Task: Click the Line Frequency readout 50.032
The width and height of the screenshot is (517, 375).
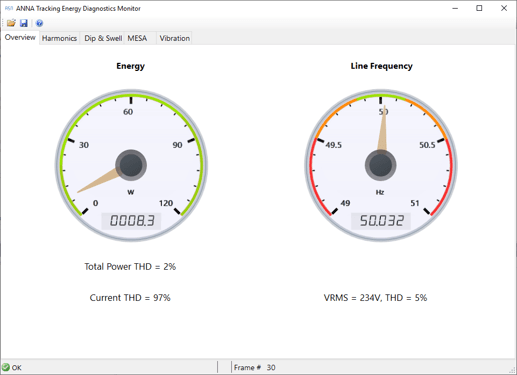Action: click(x=381, y=221)
